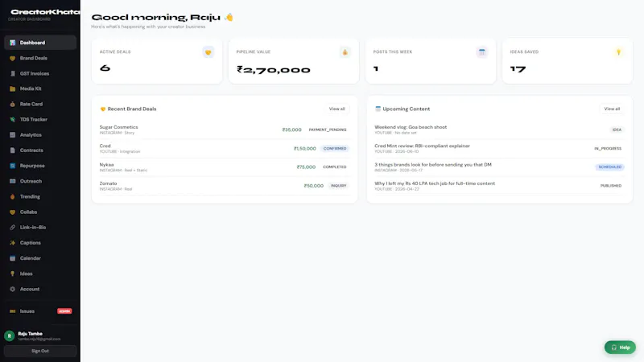Click the Calendar icon in sidebar
Viewport: 644px width, 362px height.
pos(12,258)
